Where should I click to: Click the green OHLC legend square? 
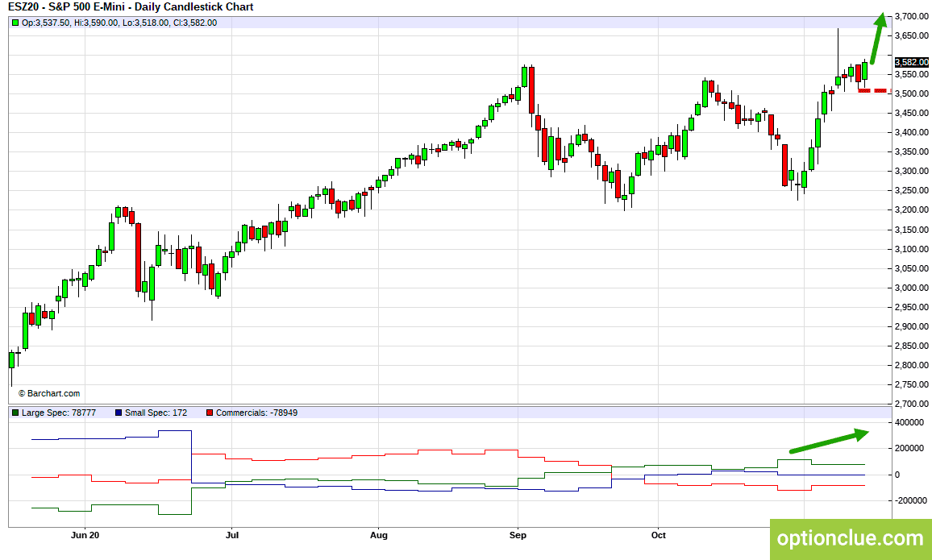tap(15, 23)
